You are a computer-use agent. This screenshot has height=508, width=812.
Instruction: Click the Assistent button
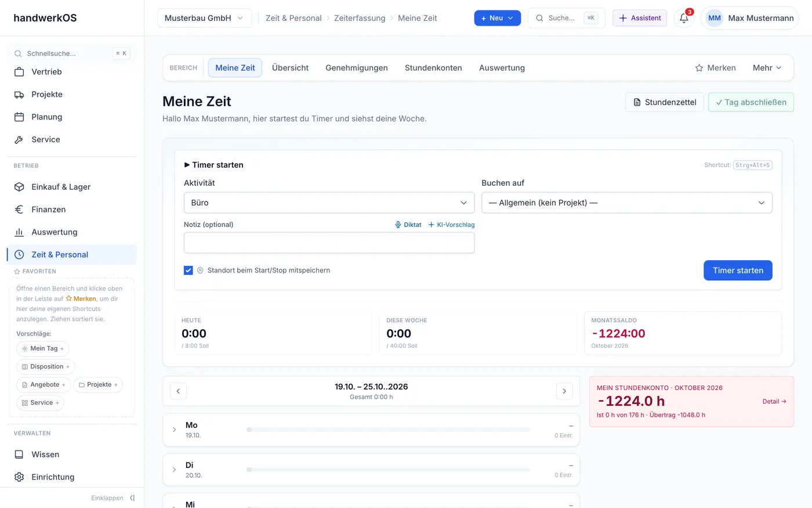640,18
